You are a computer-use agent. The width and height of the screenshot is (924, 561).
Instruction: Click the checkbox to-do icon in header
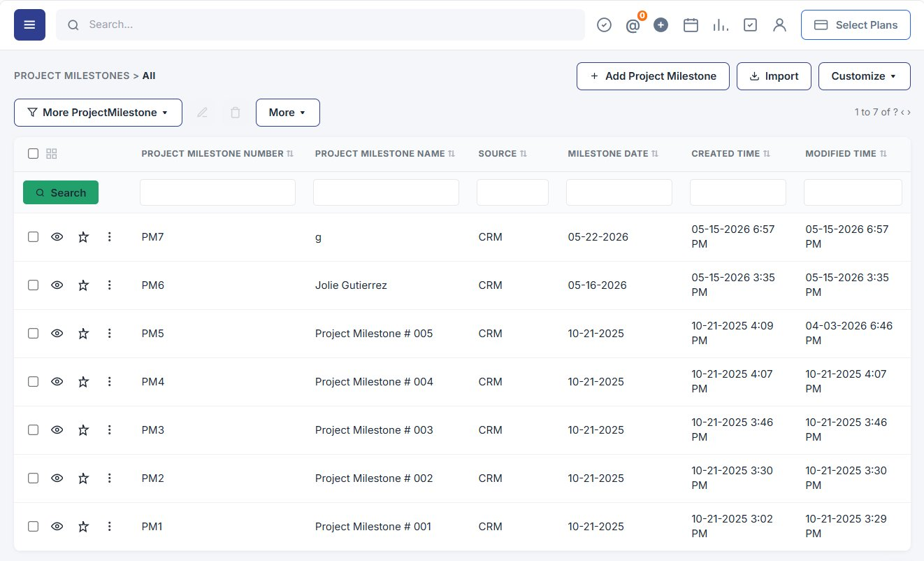pyautogui.click(x=750, y=24)
